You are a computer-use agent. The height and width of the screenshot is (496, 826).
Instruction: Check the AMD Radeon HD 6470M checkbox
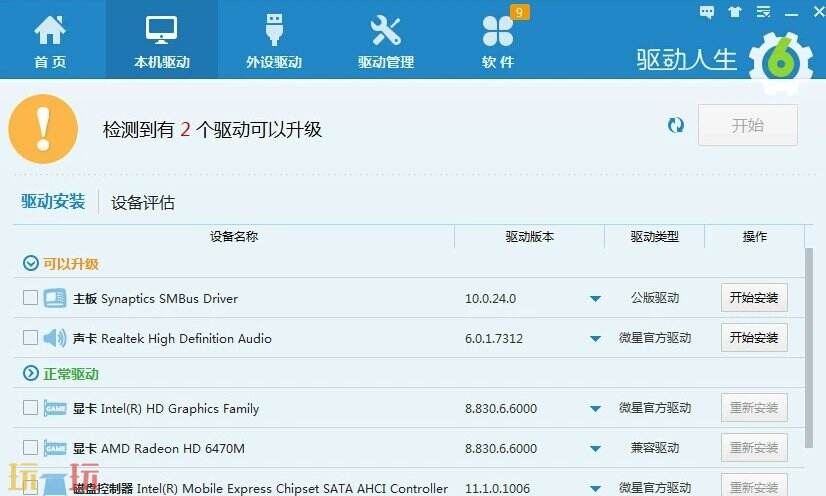[x=31, y=448]
